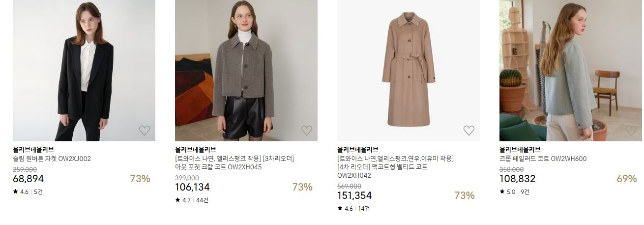Click product title ending OW2XJ002

[x=52, y=159]
